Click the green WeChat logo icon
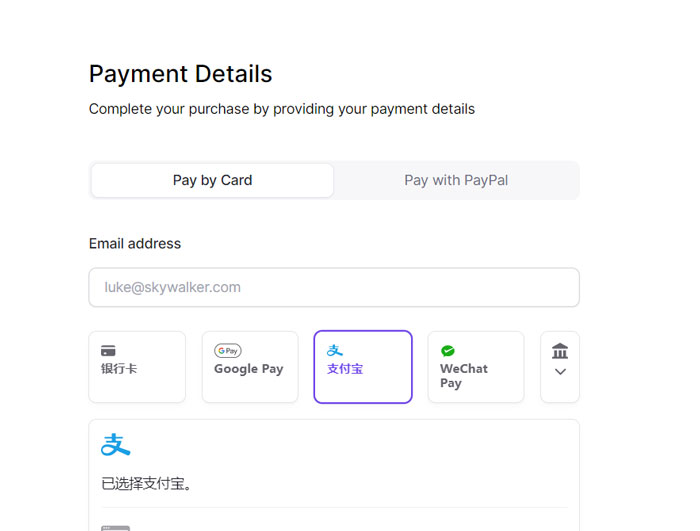This screenshot has width=700, height=531. pyautogui.click(x=448, y=351)
